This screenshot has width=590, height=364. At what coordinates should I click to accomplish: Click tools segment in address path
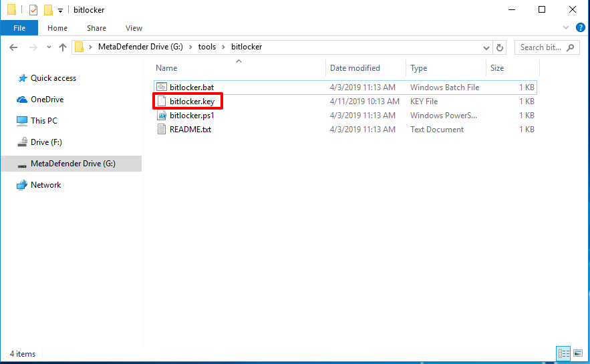(x=207, y=47)
